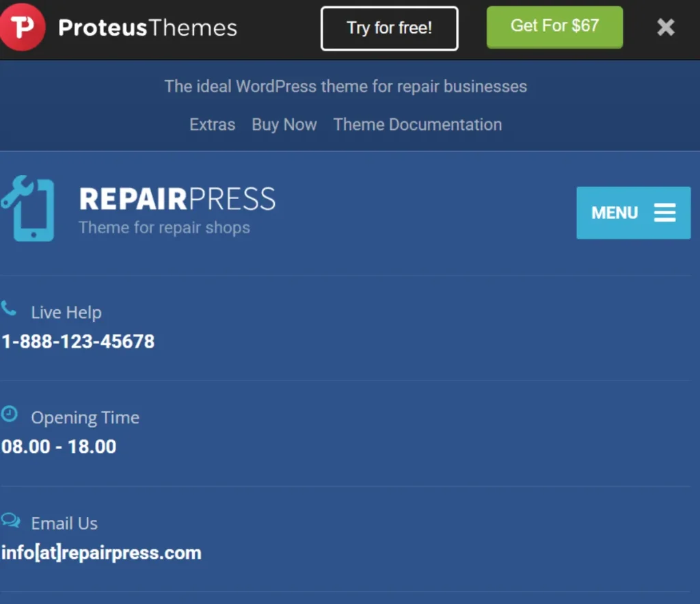Close the top promo bar with the X
Viewport: 700px width, 604px height.
tap(666, 27)
